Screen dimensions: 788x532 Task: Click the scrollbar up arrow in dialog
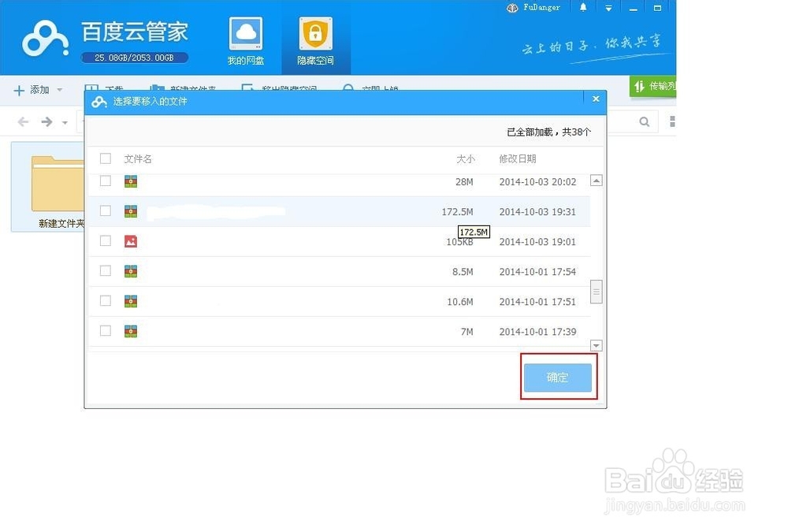click(x=596, y=180)
